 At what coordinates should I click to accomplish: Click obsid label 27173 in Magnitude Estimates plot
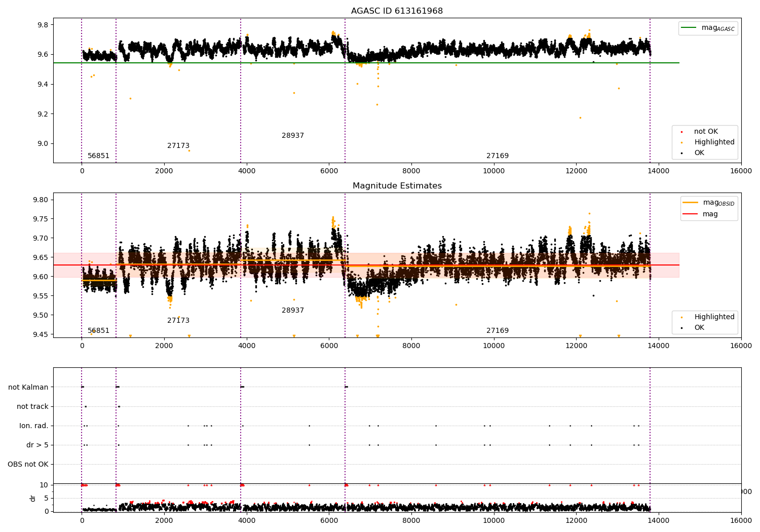(x=178, y=321)
